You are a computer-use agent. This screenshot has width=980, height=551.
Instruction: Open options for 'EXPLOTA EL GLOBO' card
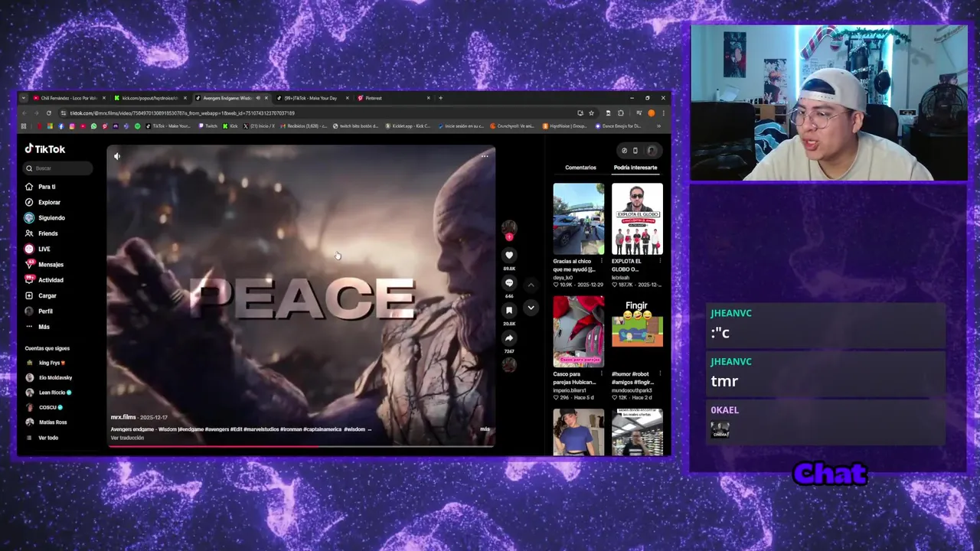point(660,261)
